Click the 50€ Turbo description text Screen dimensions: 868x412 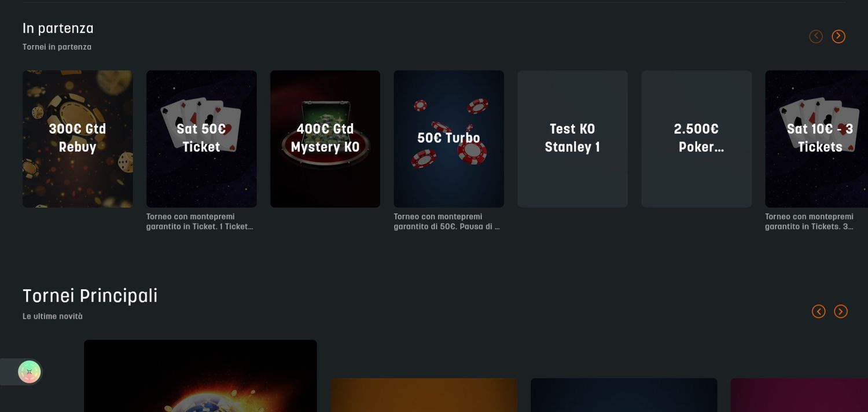[x=447, y=222]
